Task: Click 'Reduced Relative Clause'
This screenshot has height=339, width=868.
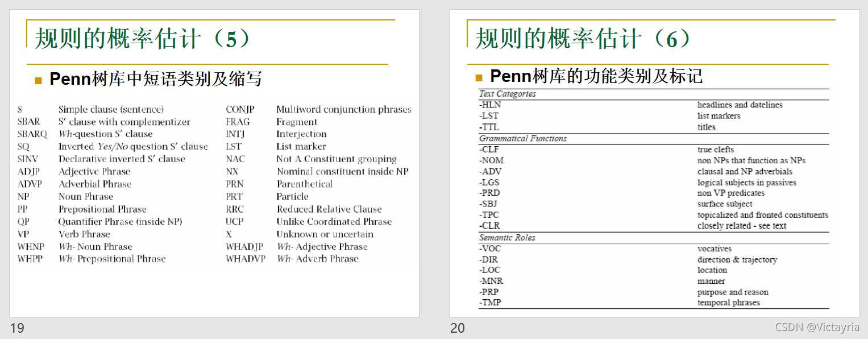Action: [x=329, y=209]
